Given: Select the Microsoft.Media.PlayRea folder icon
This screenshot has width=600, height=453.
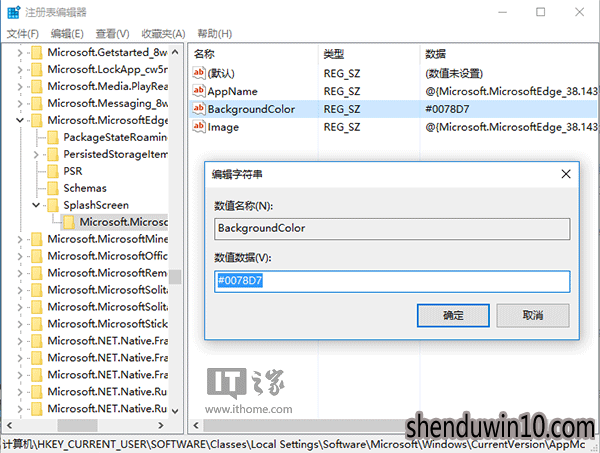Looking at the screenshot, I should tap(37, 86).
